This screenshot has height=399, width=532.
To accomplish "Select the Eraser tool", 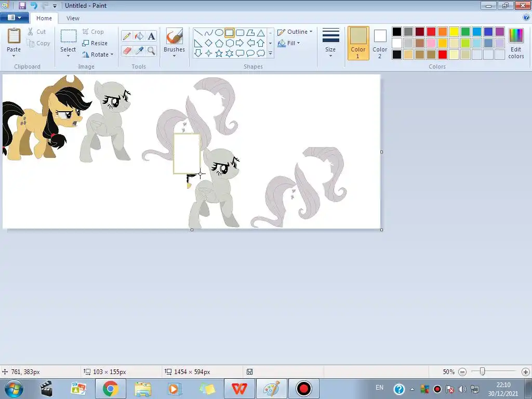I will coord(127,50).
